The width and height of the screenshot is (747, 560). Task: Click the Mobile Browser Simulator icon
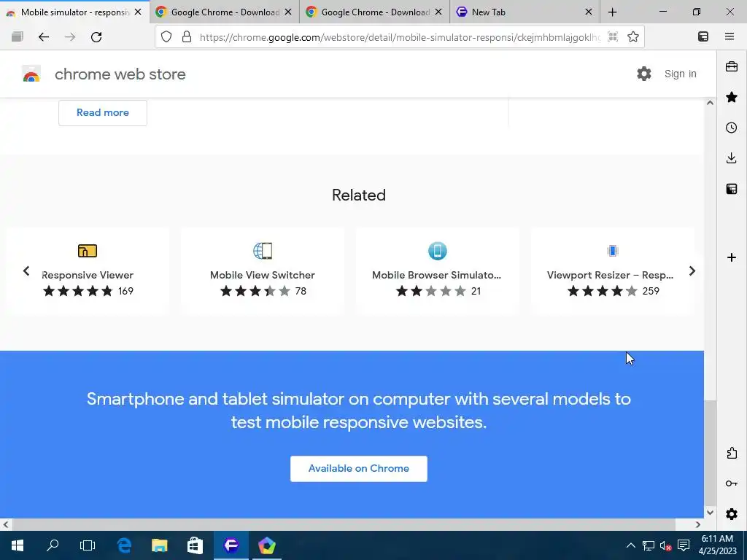(438, 251)
